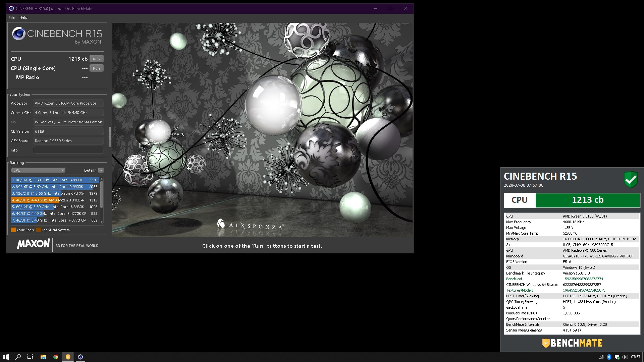Select highlighted AMD Ryzen 3 3100 ranking row
The height and width of the screenshot is (362, 644).
[55, 200]
